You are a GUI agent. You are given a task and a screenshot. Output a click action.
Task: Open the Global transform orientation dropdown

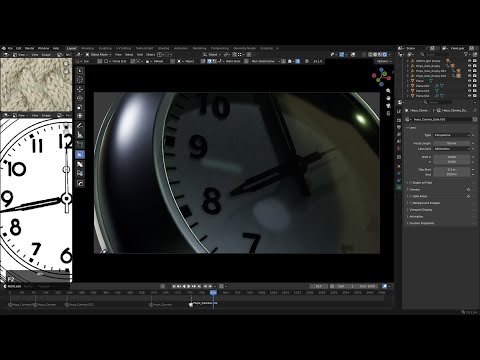pyautogui.click(x=212, y=54)
